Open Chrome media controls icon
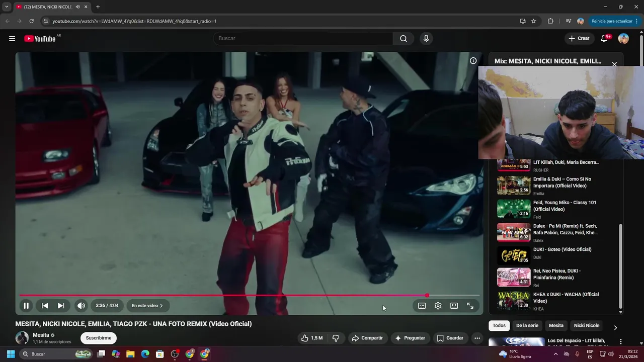The height and width of the screenshot is (362, 644). (x=568, y=21)
